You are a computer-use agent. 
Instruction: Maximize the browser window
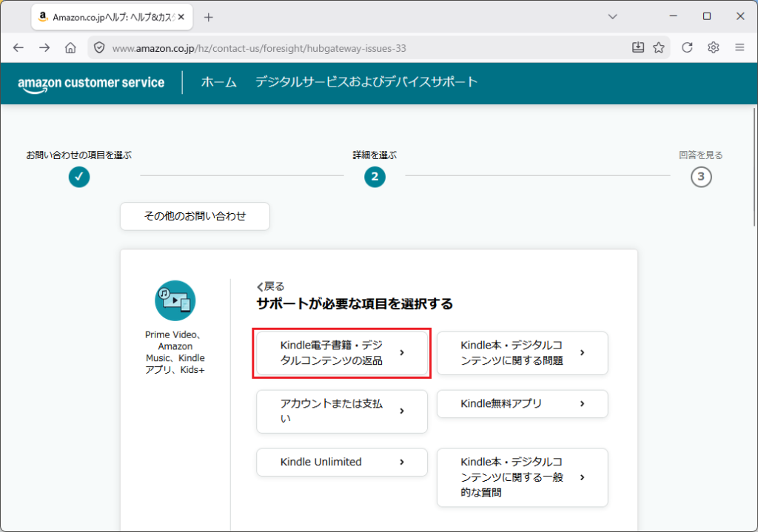click(x=707, y=16)
